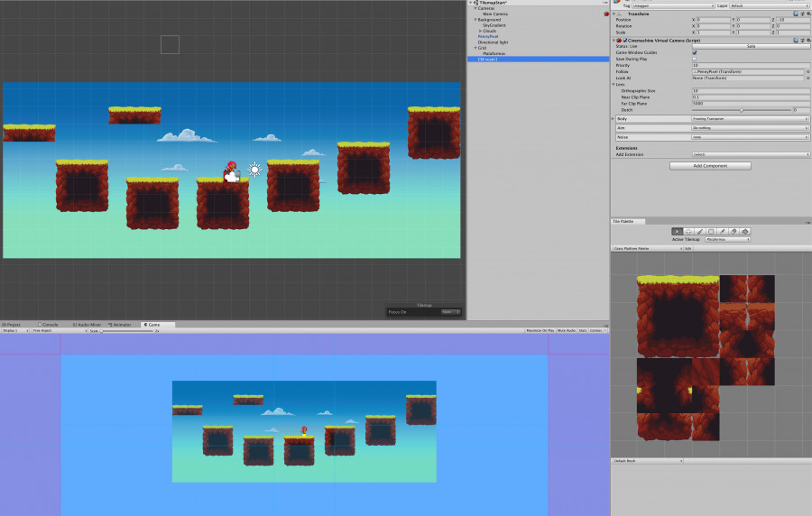The height and width of the screenshot is (516, 812).
Task: Open Cinemachine Virtual Camera gear menu
Action: point(808,40)
